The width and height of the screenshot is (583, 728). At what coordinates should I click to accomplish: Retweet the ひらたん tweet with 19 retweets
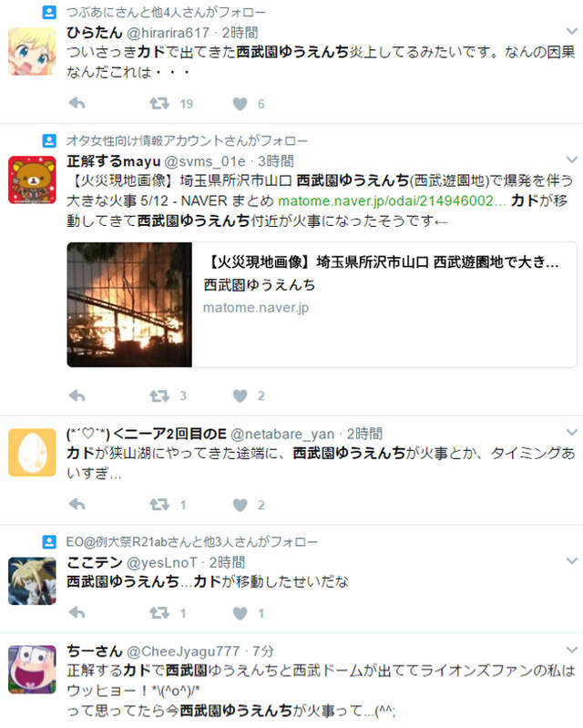159,103
